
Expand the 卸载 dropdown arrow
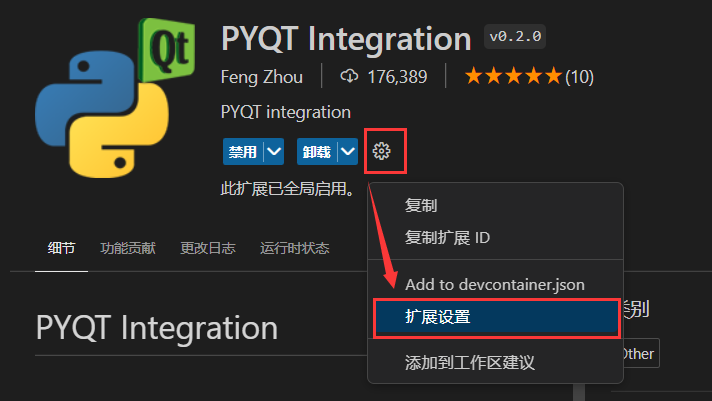coord(348,151)
